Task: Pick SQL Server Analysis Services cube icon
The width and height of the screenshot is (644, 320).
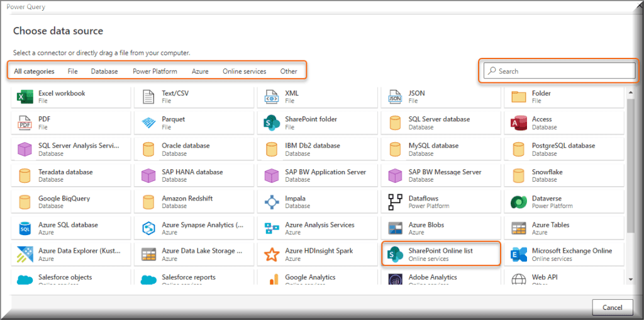Action: (25, 150)
